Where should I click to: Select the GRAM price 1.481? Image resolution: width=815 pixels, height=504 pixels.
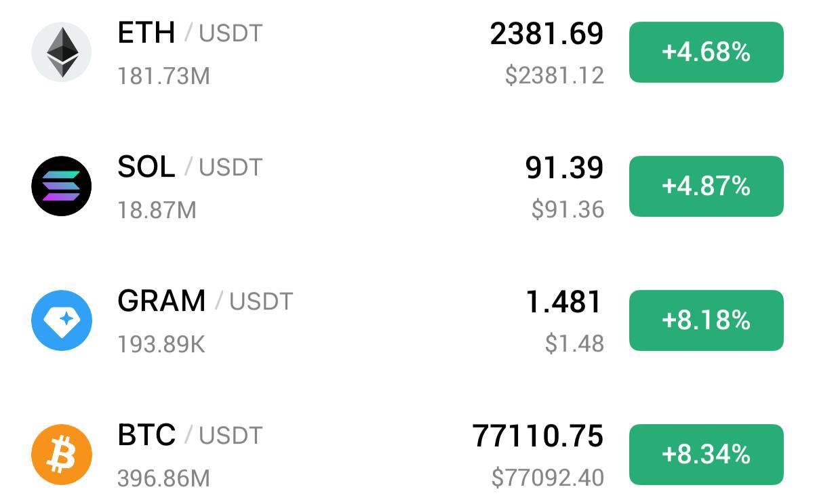point(564,302)
